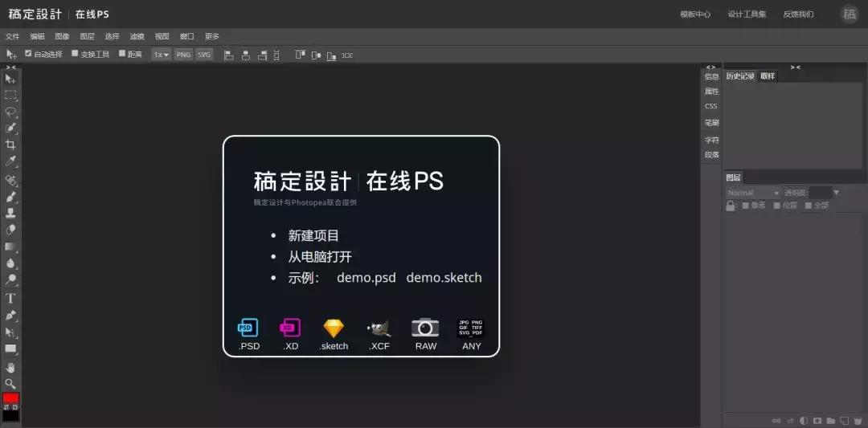The width and height of the screenshot is (868, 428).
Task: Select the Crop tool
Action: point(10,145)
